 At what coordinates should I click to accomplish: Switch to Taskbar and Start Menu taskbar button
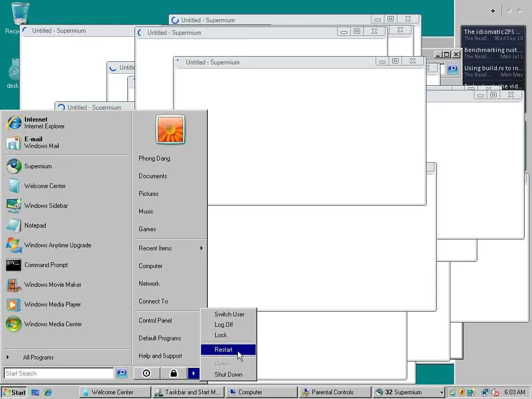click(189, 392)
